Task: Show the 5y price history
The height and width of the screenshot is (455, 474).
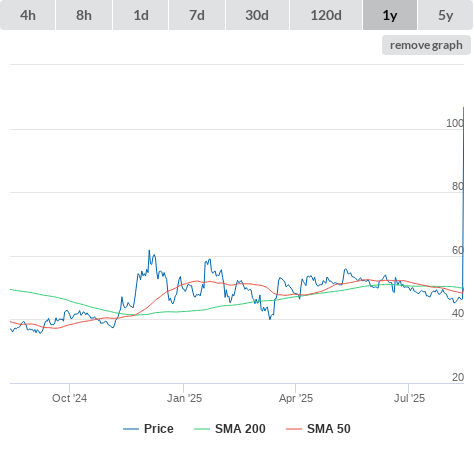Action: point(446,15)
